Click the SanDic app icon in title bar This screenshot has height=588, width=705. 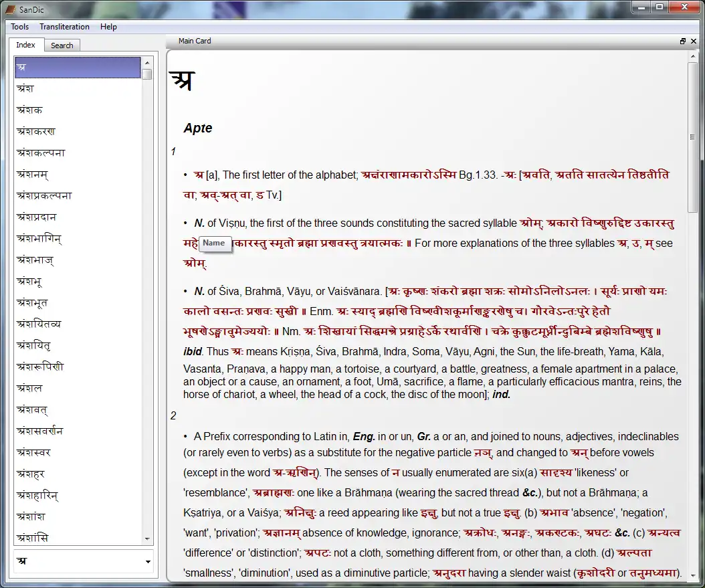(10, 9)
